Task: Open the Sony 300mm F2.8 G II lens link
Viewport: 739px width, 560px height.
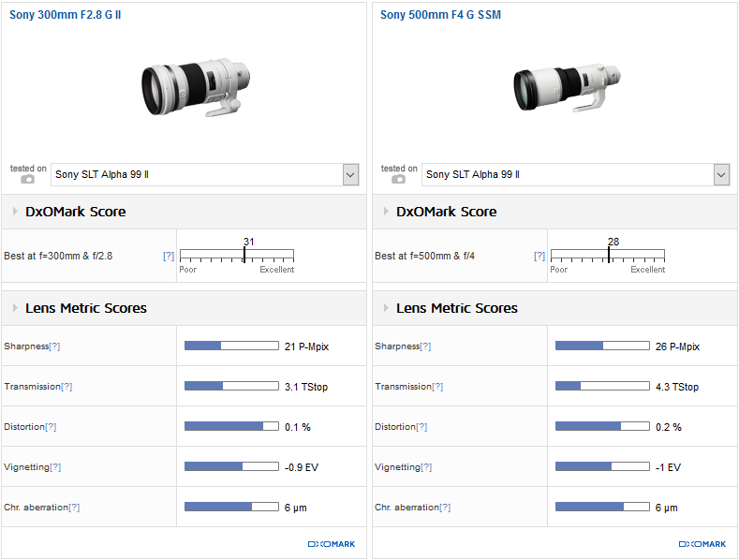Action: click(65, 15)
